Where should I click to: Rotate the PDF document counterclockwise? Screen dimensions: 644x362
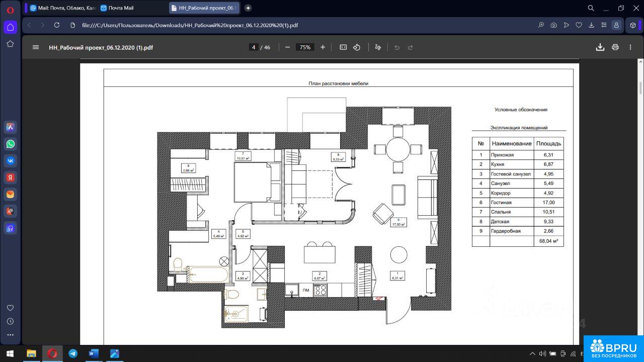357,47
